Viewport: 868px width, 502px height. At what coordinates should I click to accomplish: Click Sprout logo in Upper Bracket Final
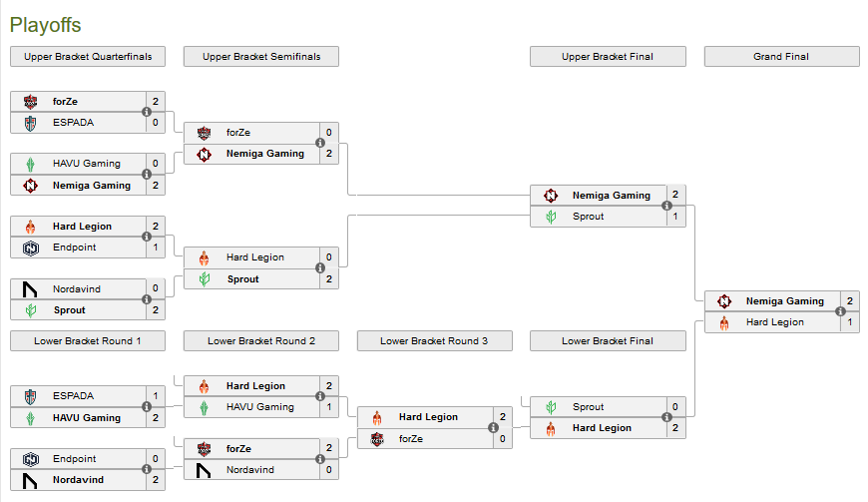tap(551, 217)
